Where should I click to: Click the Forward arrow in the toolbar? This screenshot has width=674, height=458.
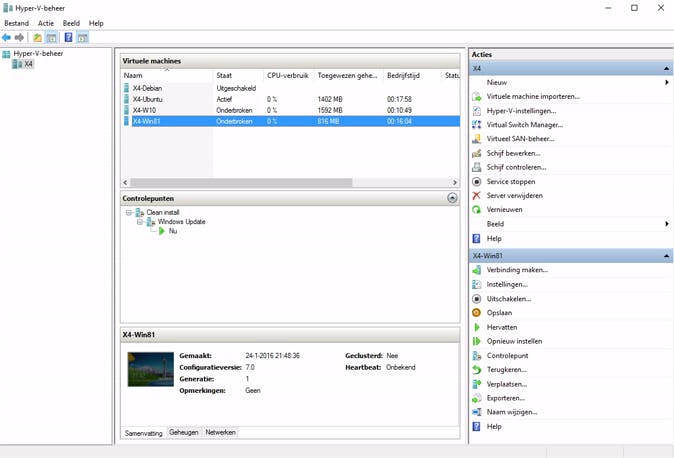tap(19, 38)
